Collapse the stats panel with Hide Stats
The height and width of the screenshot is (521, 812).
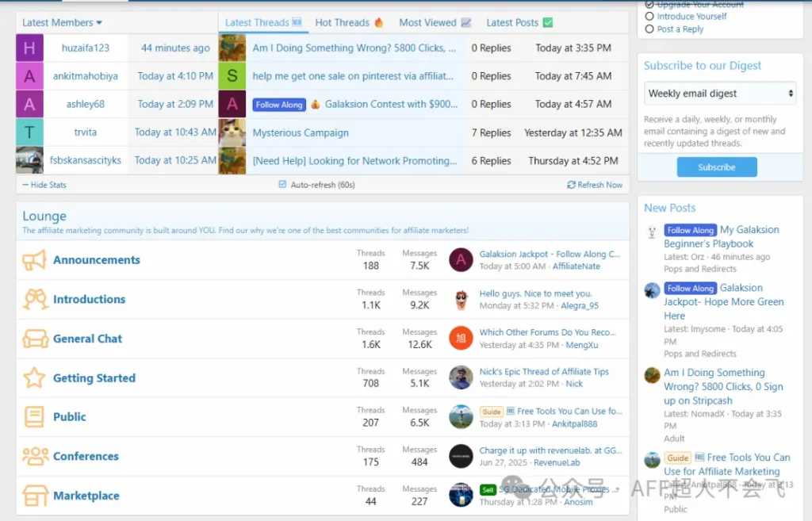pos(44,185)
